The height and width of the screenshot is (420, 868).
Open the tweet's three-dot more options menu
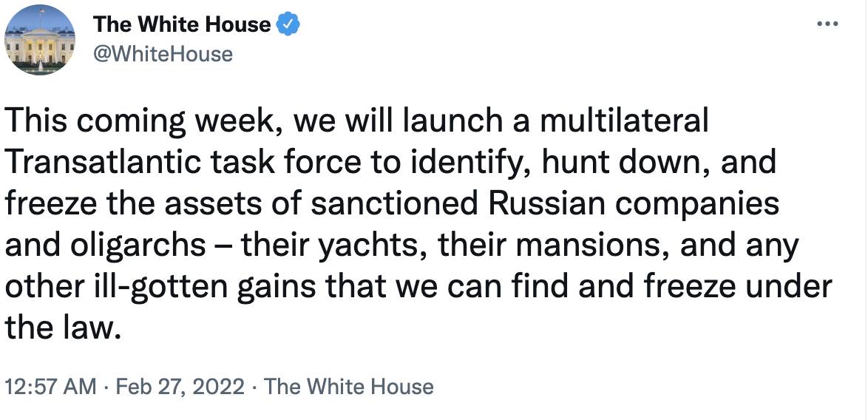[x=827, y=24]
